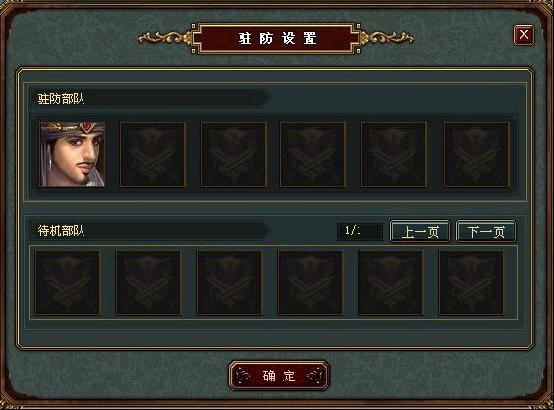Select the third empty 待机部队 standby slot
Screen dimensions: 554x410
(x=230, y=283)
